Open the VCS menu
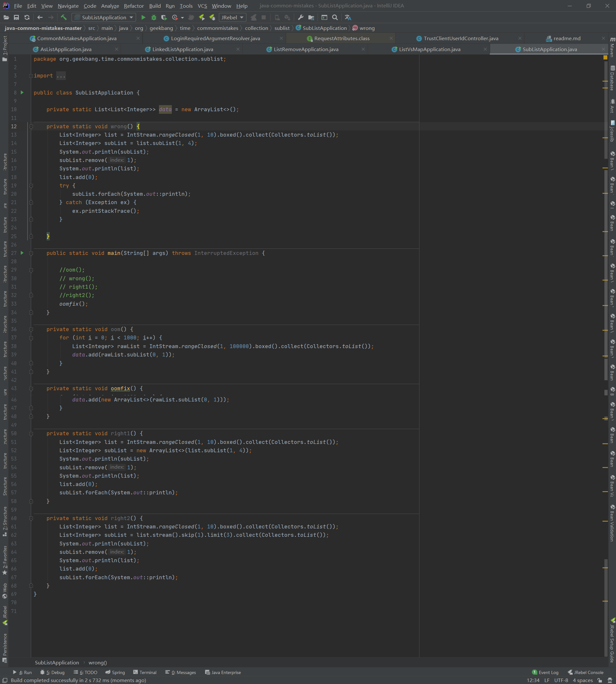Image resolution: width=616 pixels, height=684 pixels. [202, 6]
